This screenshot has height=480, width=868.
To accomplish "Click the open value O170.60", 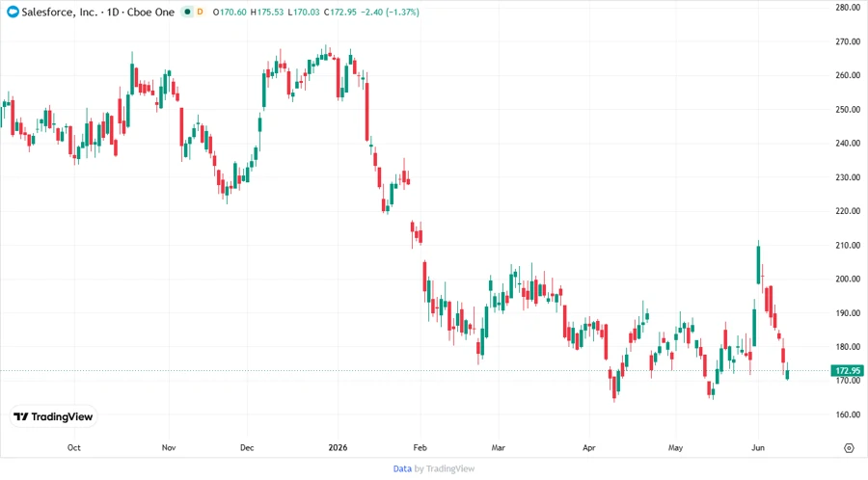I will [230, 12].
